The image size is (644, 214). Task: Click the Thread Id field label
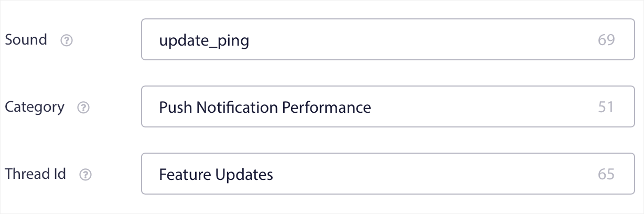coord(36,174)
